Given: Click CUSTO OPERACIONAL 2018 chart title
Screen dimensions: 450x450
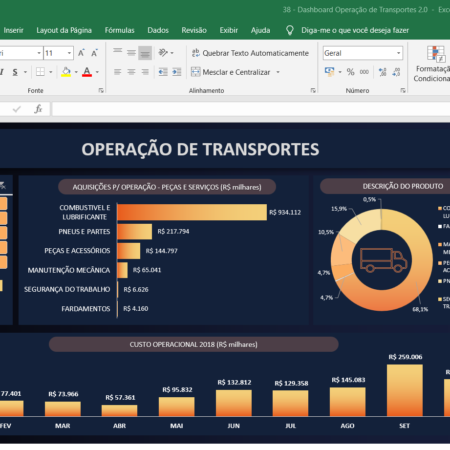Looking at the screenshot, I should (x=194, y=344).
